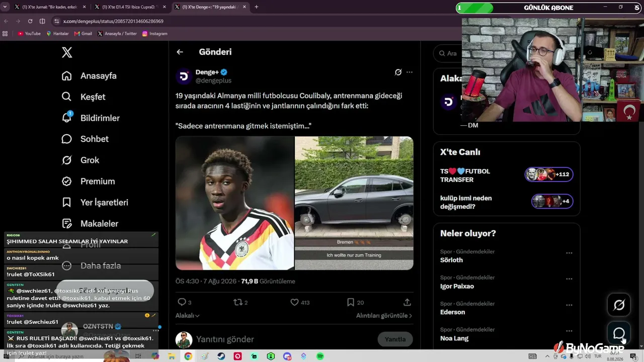Click the X logo in the sidebar
Viewport: 644px width, 362px height.
[67, 52]
